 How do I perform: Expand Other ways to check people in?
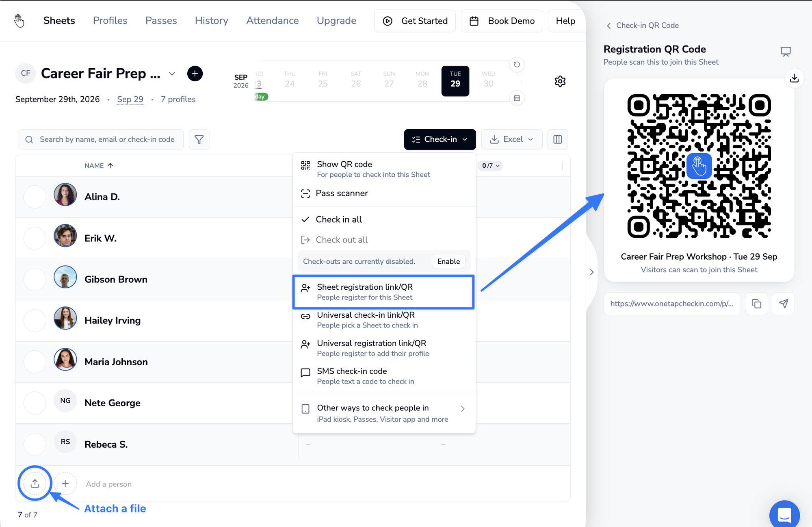pos(384,413)
